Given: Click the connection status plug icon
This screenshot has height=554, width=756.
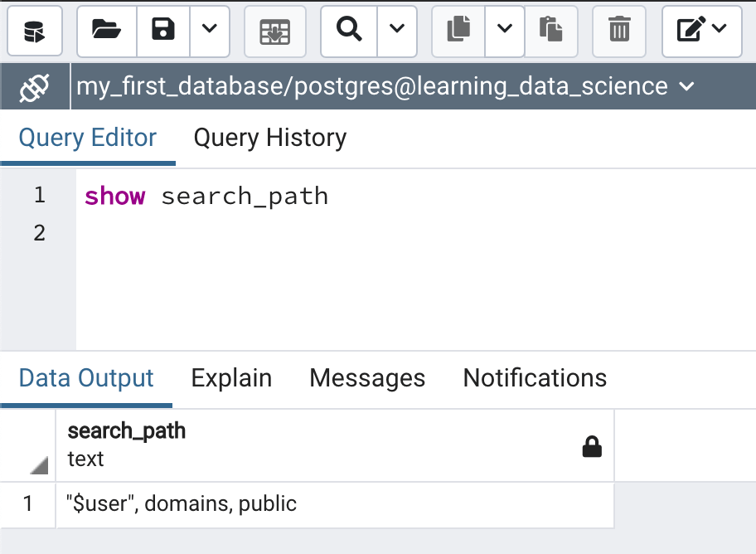Looking at the screenshot, I should 35,86.
